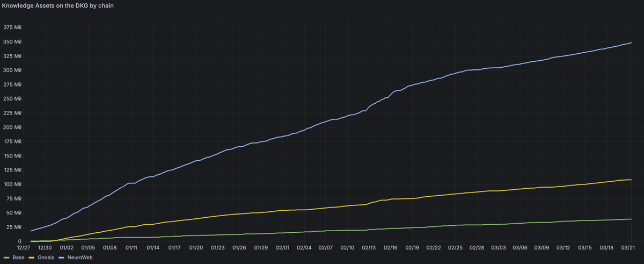Click the '03/15' date on x-axis
Screen dimensions: 644x264
586,248
